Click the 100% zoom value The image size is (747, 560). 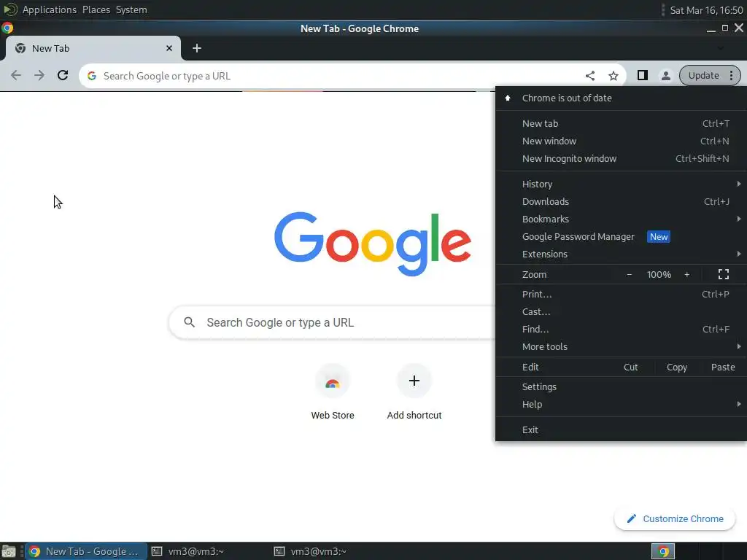pos(659,274)
